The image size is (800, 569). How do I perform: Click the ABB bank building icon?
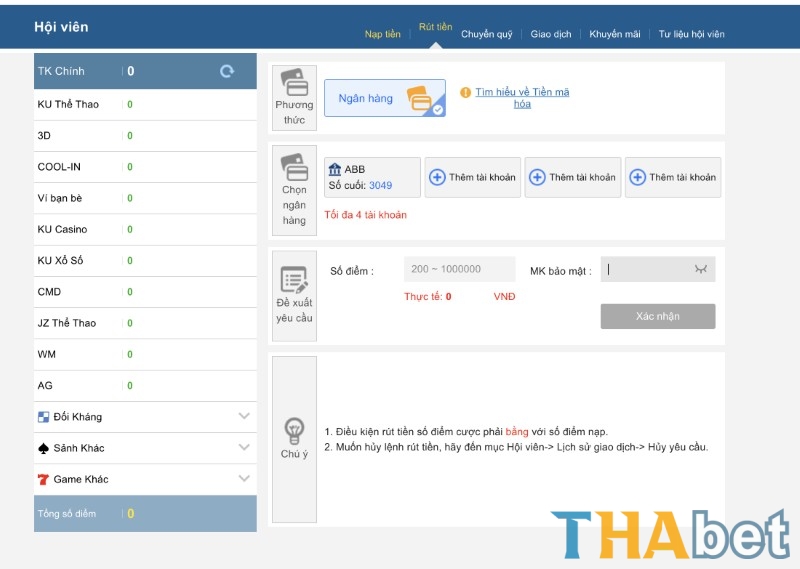click(335, 169)
